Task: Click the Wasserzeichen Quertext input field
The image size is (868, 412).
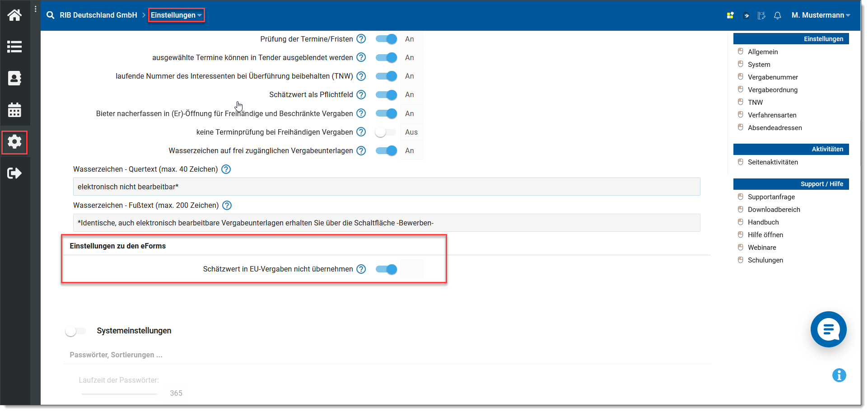Action: pos(387,187)
